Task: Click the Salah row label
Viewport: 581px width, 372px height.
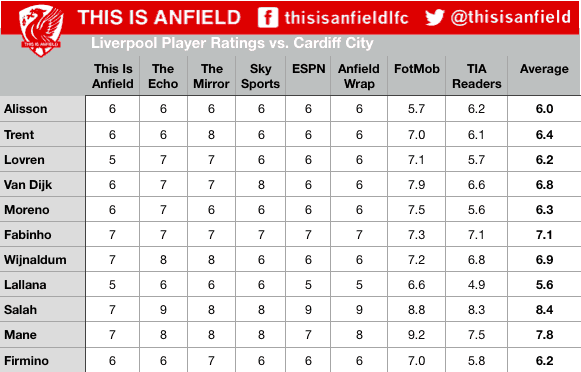Action: [x=20, y=310]
